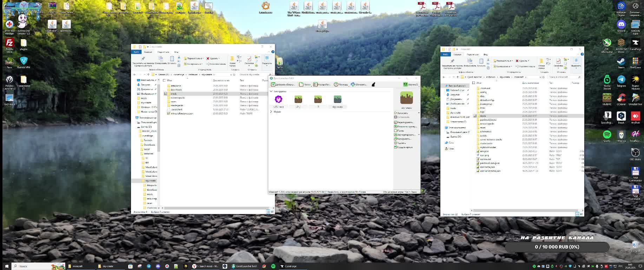
Task: Open address history dropdown in sky-create Explorer
Action: click(230, 75)
